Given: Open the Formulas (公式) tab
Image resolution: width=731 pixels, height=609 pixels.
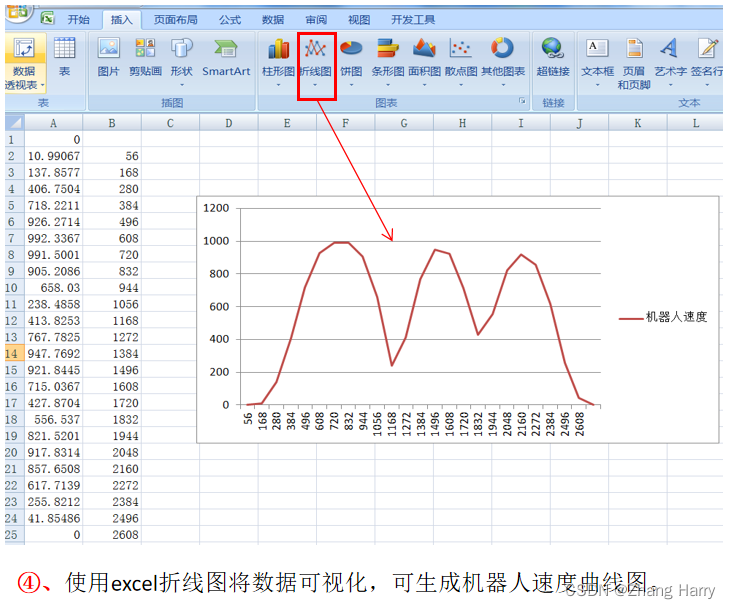Looking at the screenshot, I should (x=230, y=20).
